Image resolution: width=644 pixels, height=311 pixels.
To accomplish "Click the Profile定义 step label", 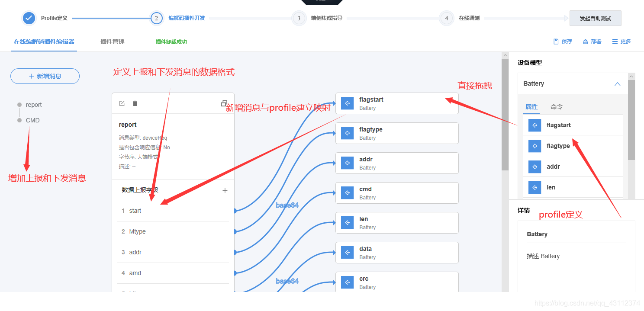I will pos(55,18).
